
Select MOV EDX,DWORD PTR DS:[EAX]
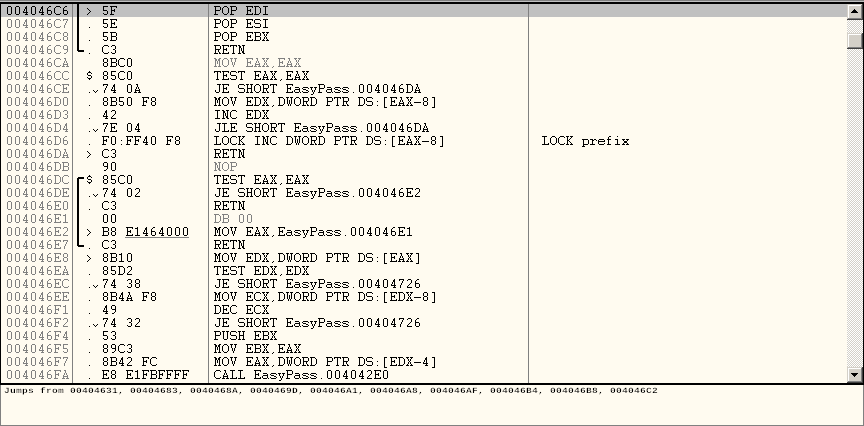[317, 258]
